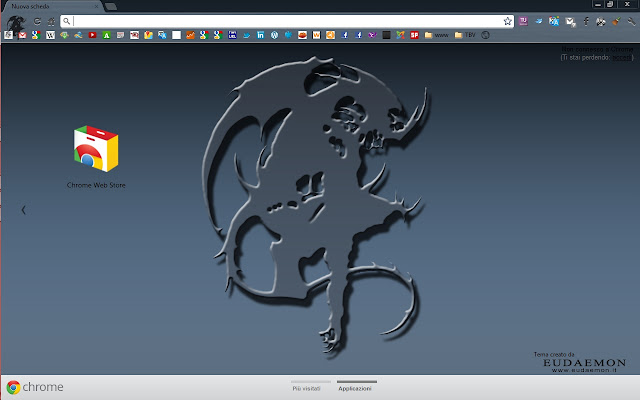
Task: Click the chrome logo at the bottom
Action: coord(35,387)
